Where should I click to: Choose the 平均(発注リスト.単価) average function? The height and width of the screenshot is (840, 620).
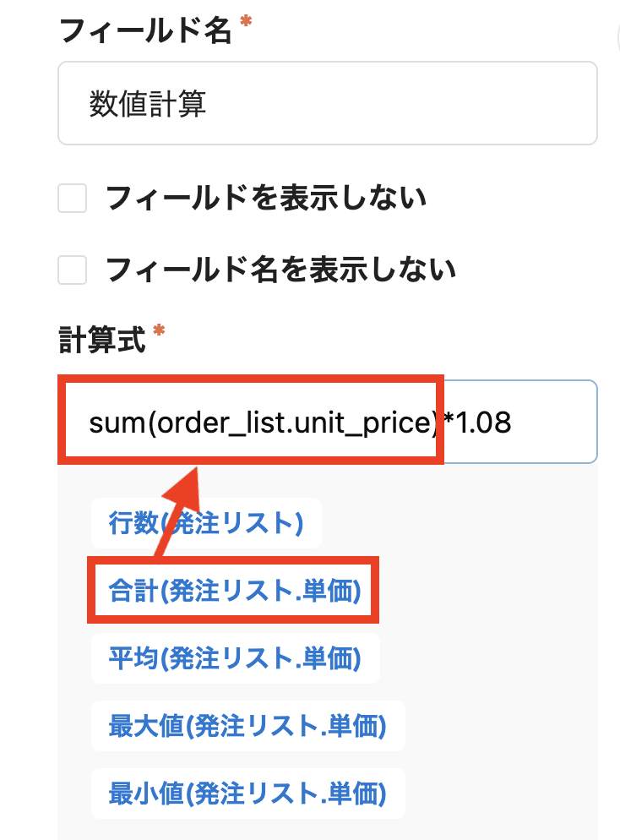click(x=235, y=657)
